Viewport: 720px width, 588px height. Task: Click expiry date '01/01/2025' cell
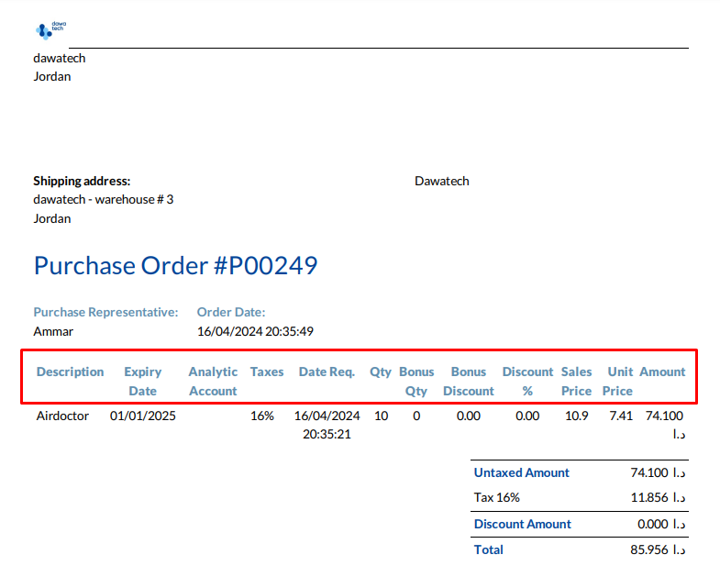(x=143, y=416)
